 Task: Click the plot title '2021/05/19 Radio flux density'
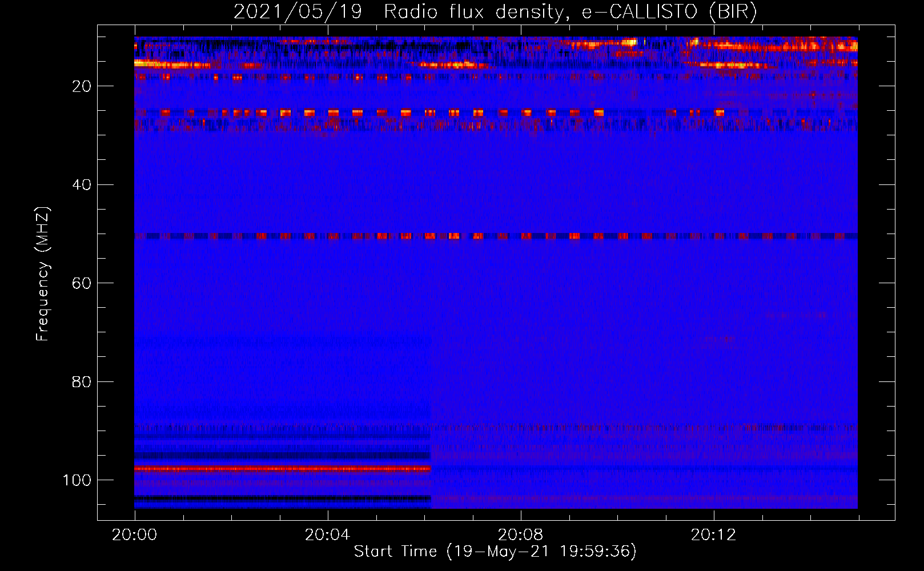pyautogui.click(x=495, y=11)
